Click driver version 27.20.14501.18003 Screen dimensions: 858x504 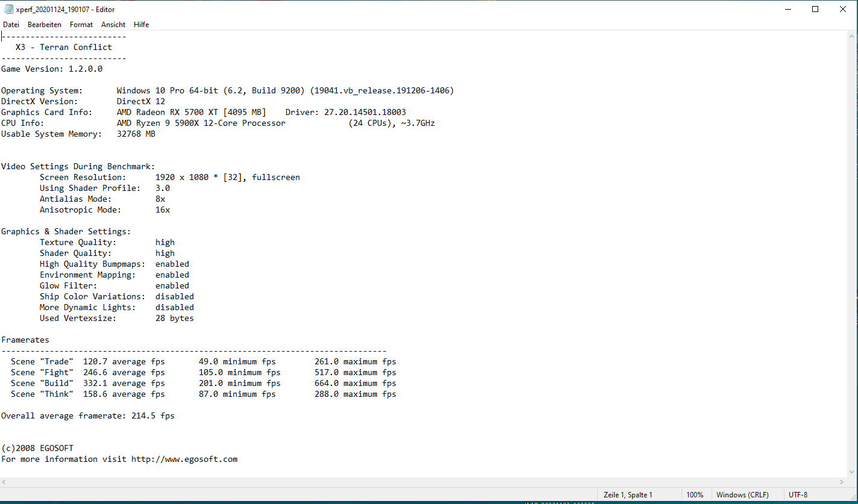click(365, 112)
